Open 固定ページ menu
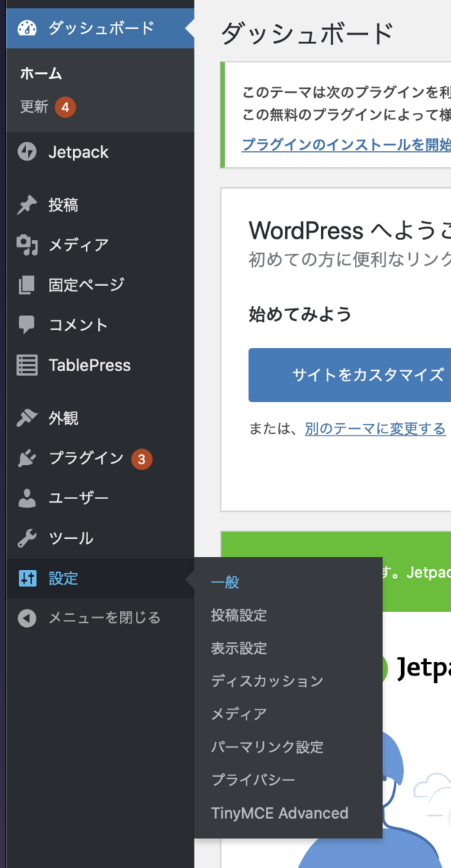Image resolution: width=451 pixels, height=868 pixels. tap(100, 285)
